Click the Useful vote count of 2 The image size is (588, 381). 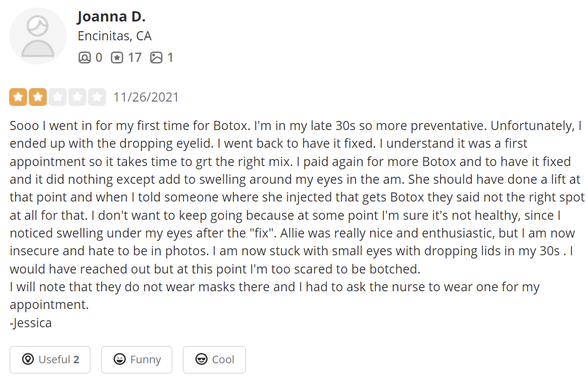click(x=76, y=360)
